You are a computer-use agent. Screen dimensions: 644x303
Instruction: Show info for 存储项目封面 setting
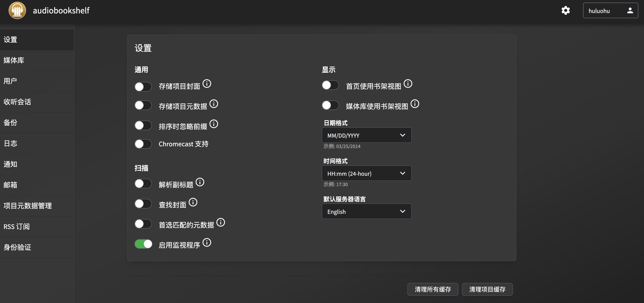[207, 84]
